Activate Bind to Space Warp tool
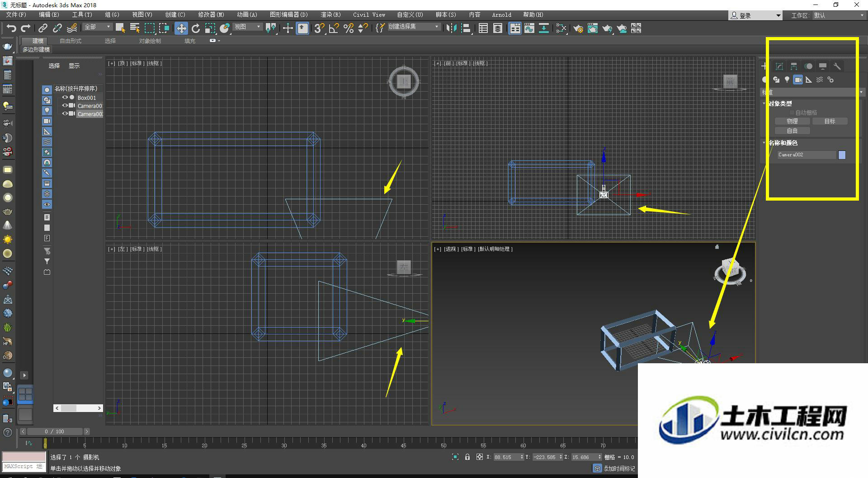 click(x=72, y=28)
